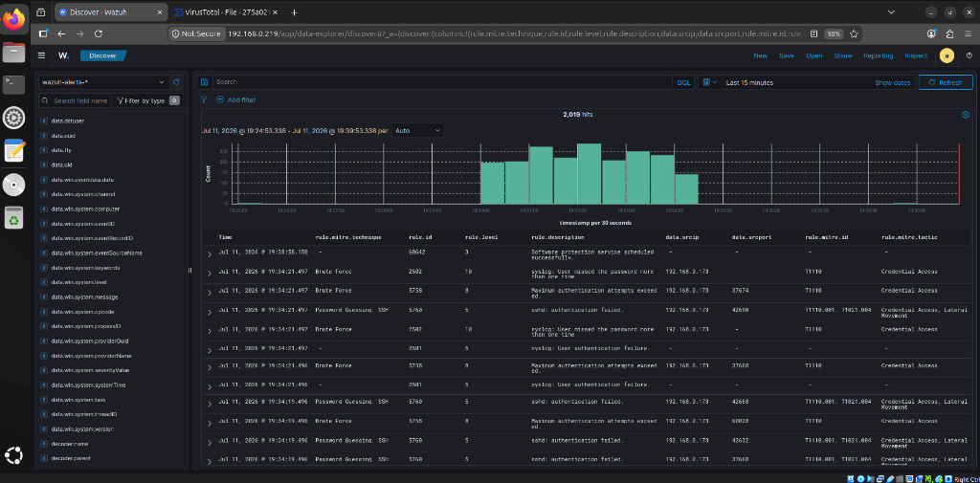Click the Wazuh 'W.' home logo
This screenshot has width=980, height=483.
[64, 55]
